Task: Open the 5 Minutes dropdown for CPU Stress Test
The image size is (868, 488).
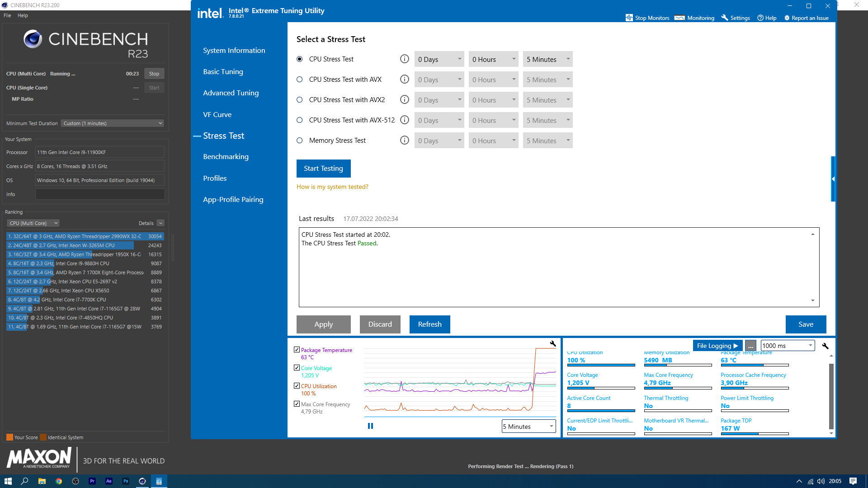Action: click(547, 59)
